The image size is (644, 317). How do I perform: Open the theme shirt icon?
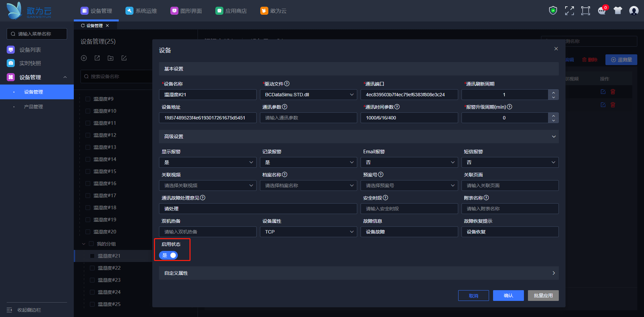point(618,11)
